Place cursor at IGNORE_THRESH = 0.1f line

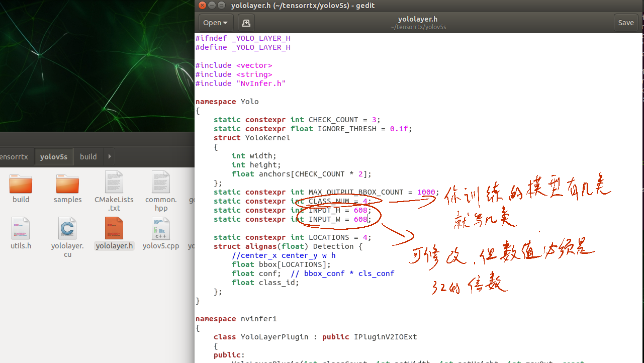coord(313,129)
